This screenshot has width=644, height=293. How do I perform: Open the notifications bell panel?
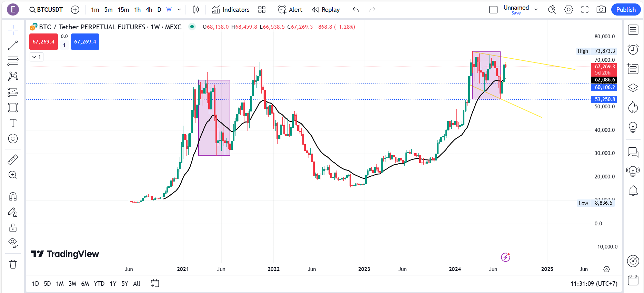coord(633,191)
